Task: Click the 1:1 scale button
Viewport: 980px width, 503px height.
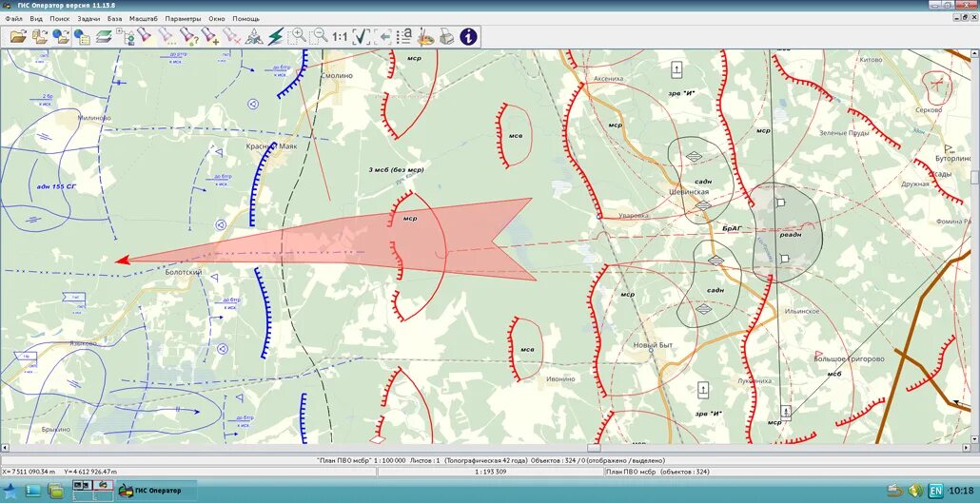Action: (x=340, y=37)
